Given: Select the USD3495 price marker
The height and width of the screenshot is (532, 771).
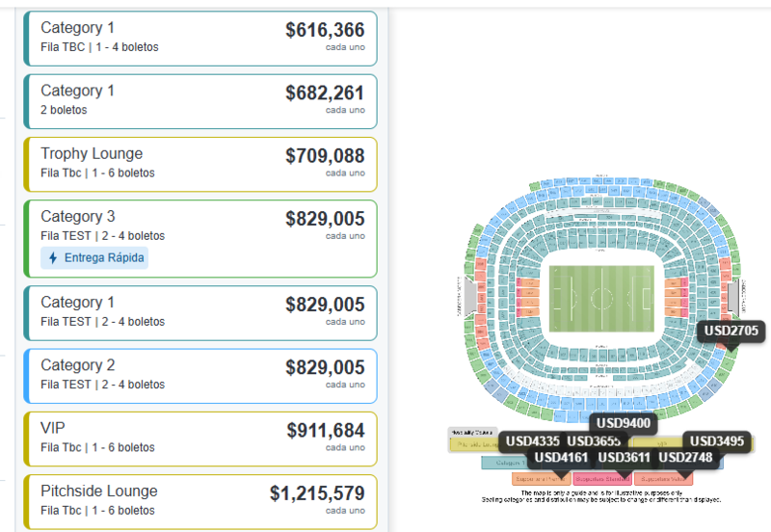Looking at the screenshot, I should tap(718, 441).
